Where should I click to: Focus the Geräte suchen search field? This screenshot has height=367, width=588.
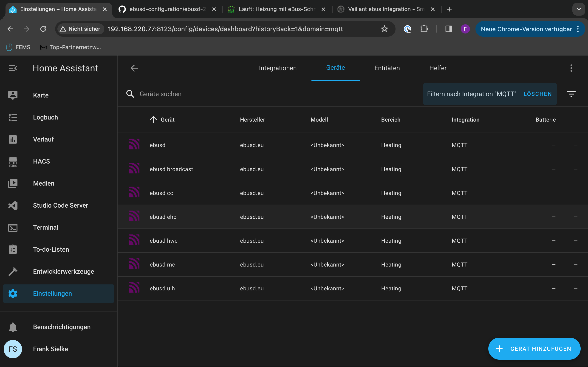pos(160,94)
